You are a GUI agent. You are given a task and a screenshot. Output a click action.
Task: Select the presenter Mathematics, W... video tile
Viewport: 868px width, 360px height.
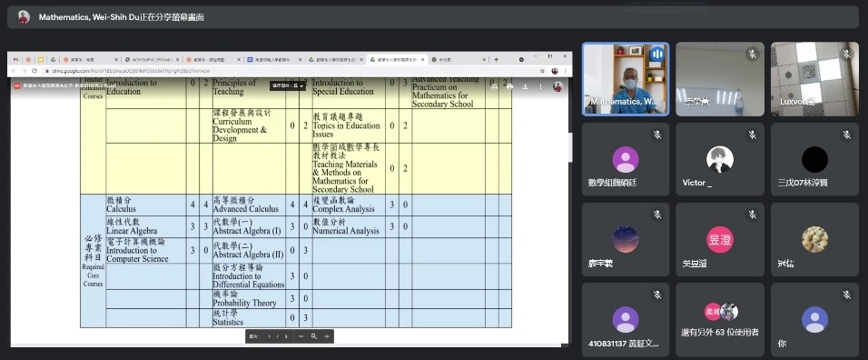[626, 79]
